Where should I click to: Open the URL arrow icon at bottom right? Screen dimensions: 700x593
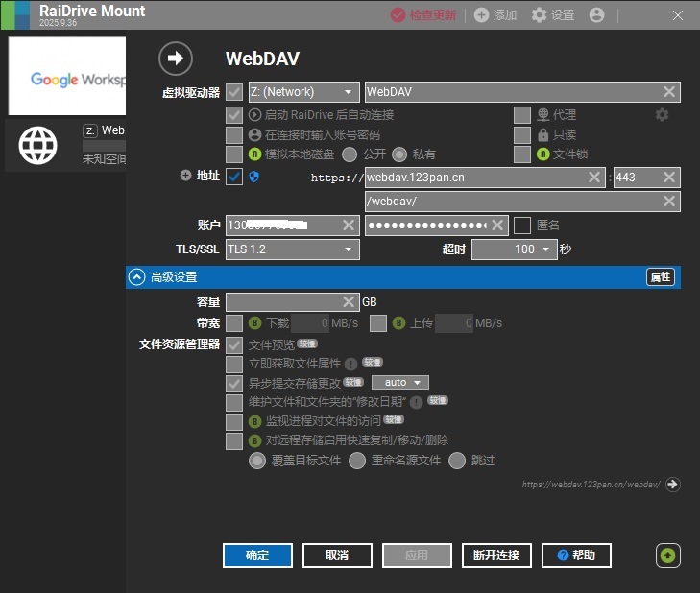[x=672, y=485]
